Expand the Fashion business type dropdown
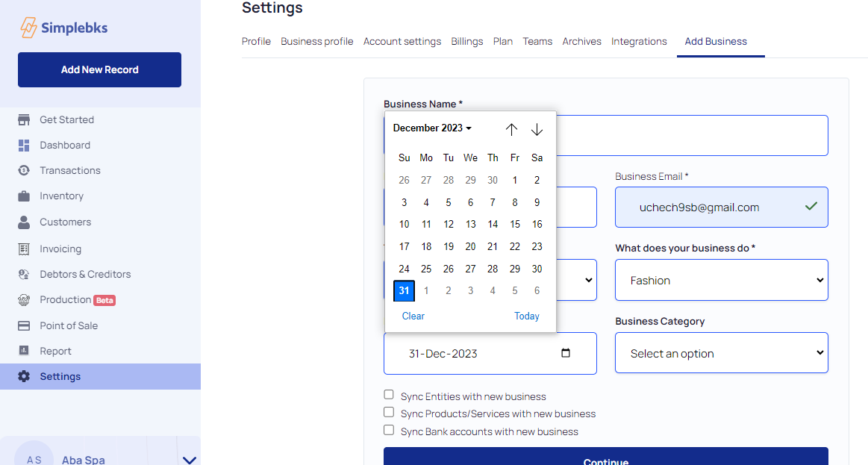 tap(721, 281)
